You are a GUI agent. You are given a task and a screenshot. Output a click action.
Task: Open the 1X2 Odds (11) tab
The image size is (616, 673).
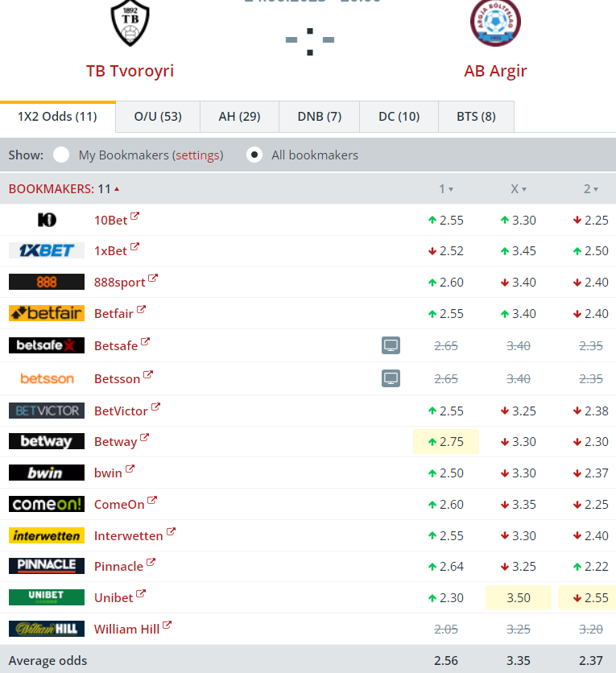[x=57, y=117]
